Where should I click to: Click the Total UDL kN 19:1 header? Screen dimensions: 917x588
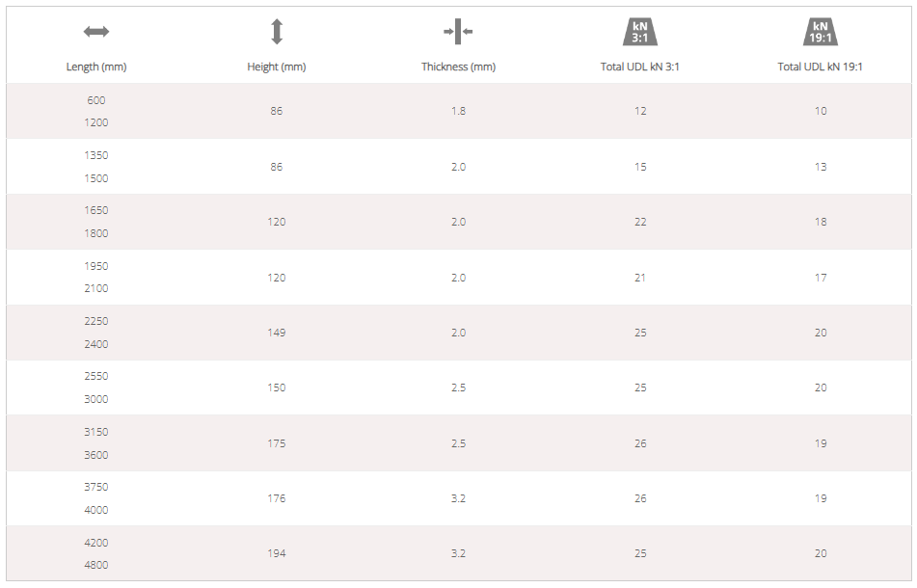tap(821, 67)
